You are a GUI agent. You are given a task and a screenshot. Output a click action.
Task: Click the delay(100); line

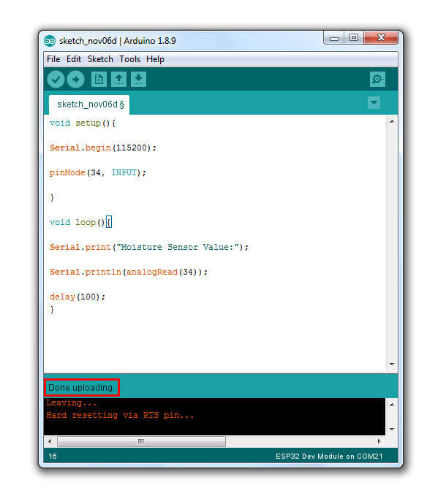[x=78, y=297]
